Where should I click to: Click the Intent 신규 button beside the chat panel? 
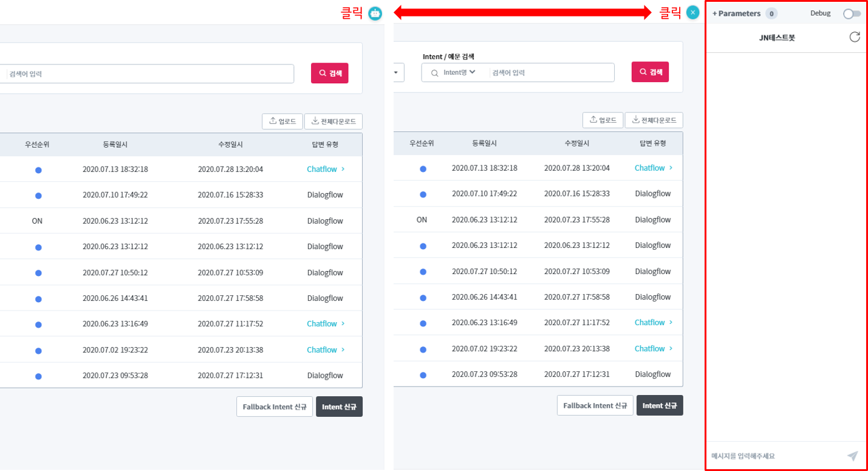[x=660, y=405]
